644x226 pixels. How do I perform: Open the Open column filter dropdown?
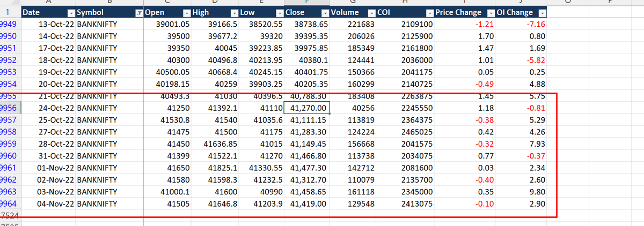[x=186, y=13]
